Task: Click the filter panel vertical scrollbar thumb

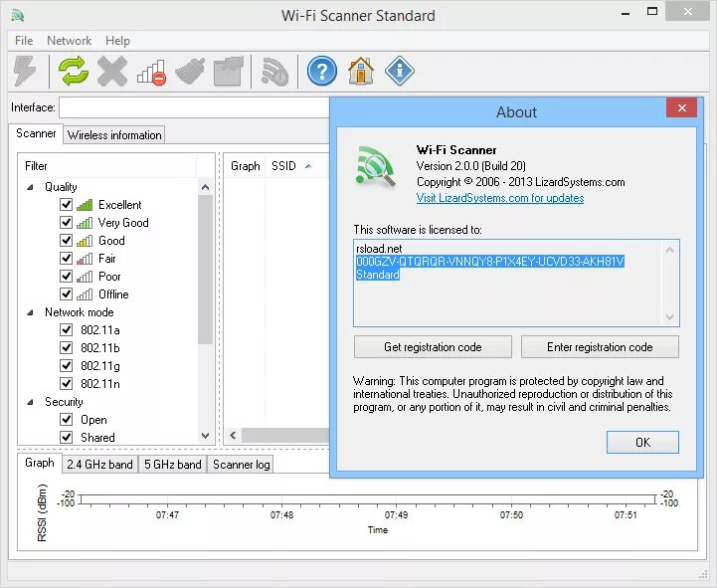Action: (205, 270)
